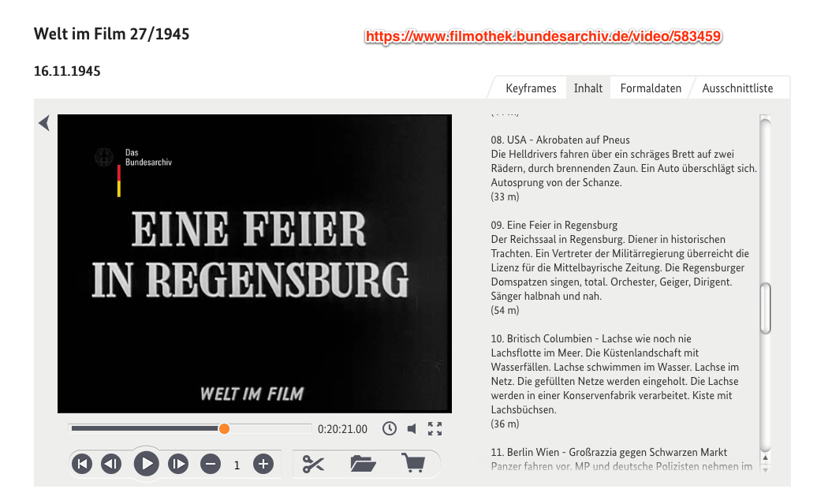Viewport: 817px width, 504px height.
Task: Collapse the player with left arrow
Action: [x=44, y=123]
